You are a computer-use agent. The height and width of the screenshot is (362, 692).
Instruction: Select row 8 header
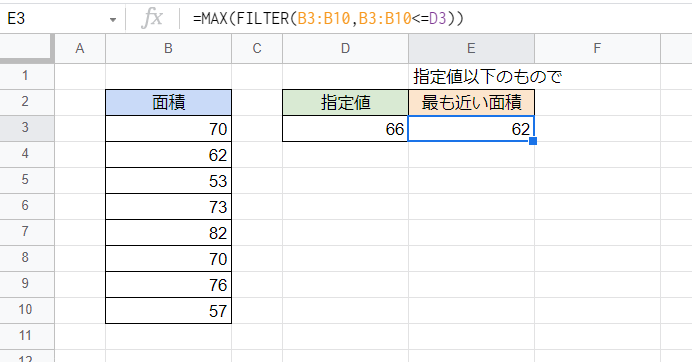click(x=26, y=258)
